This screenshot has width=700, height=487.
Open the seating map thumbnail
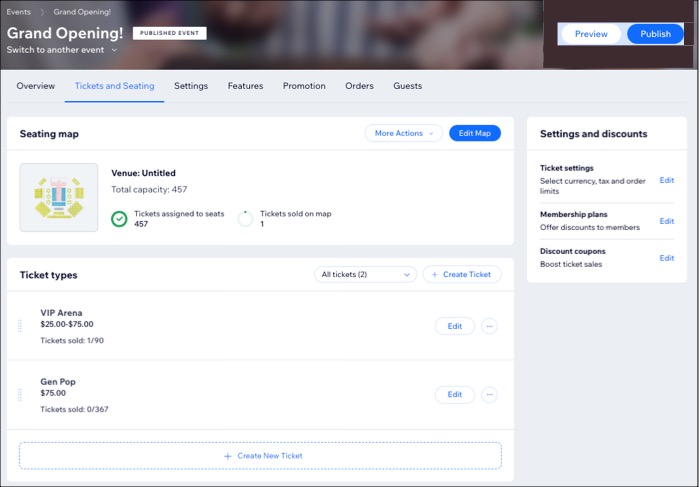coord(59,197)
